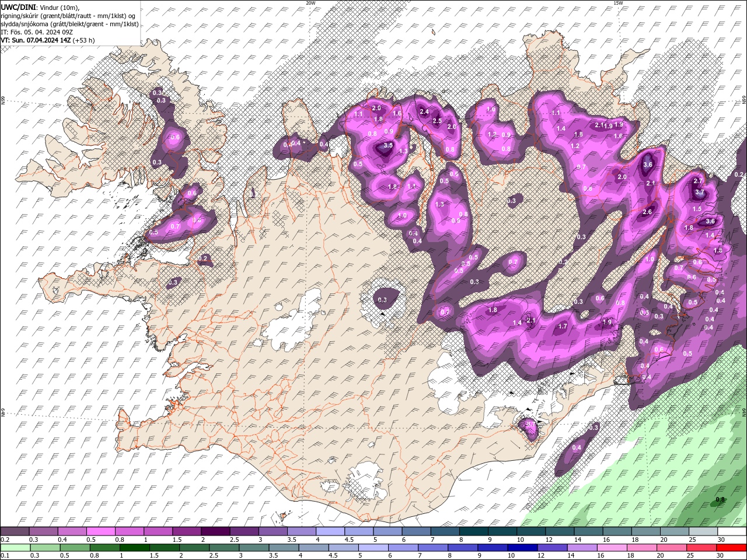Click the 2.5 snowfall value on the map
This screenshot has width=747, height=560.
coord(437,121)
